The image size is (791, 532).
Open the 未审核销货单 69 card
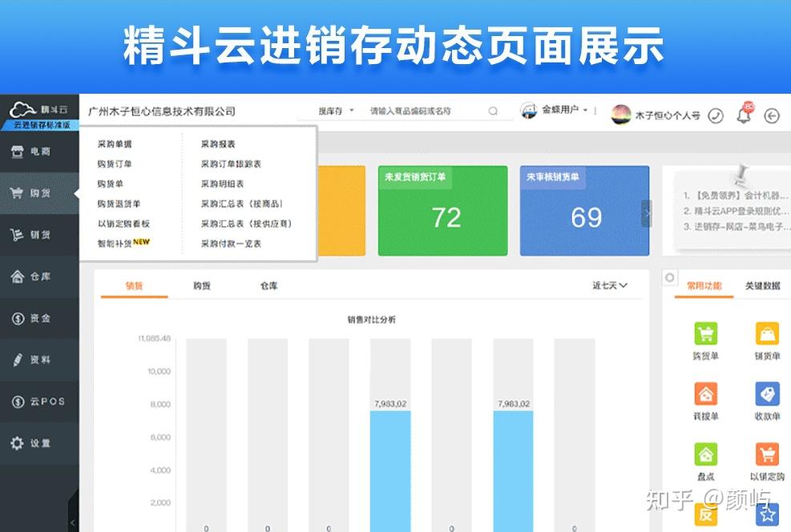pos(585,211)
